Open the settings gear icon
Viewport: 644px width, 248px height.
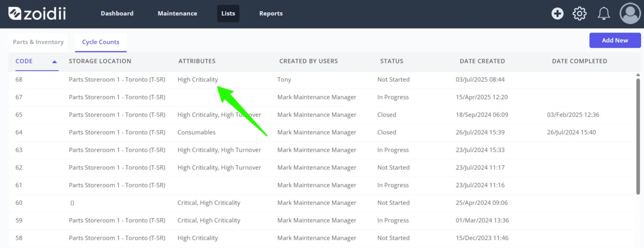(x=579, y=14)
